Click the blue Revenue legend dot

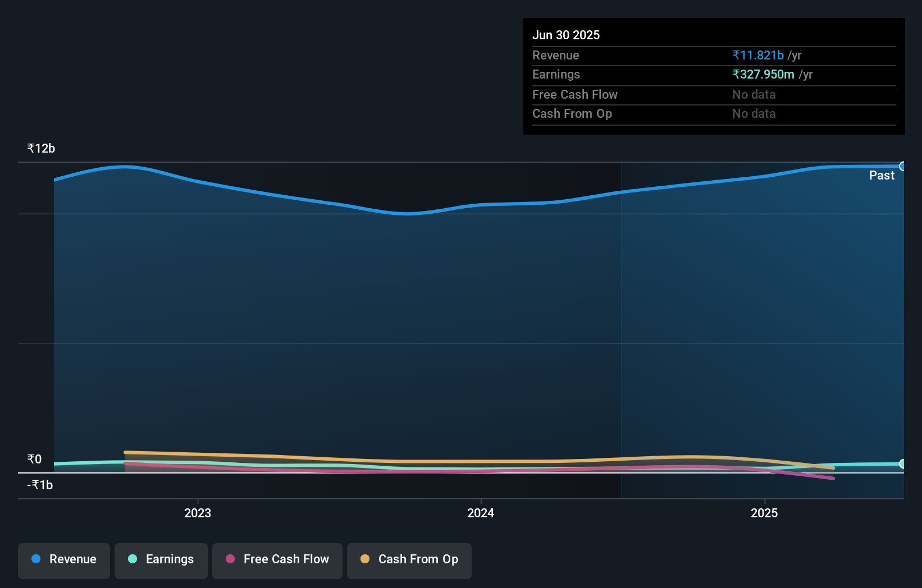pos(36,559)
